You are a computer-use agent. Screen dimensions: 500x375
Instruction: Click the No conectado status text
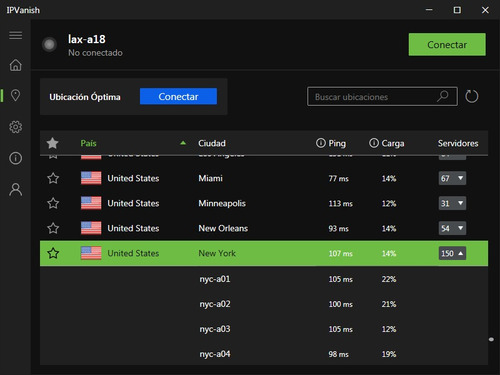(95, 53)
